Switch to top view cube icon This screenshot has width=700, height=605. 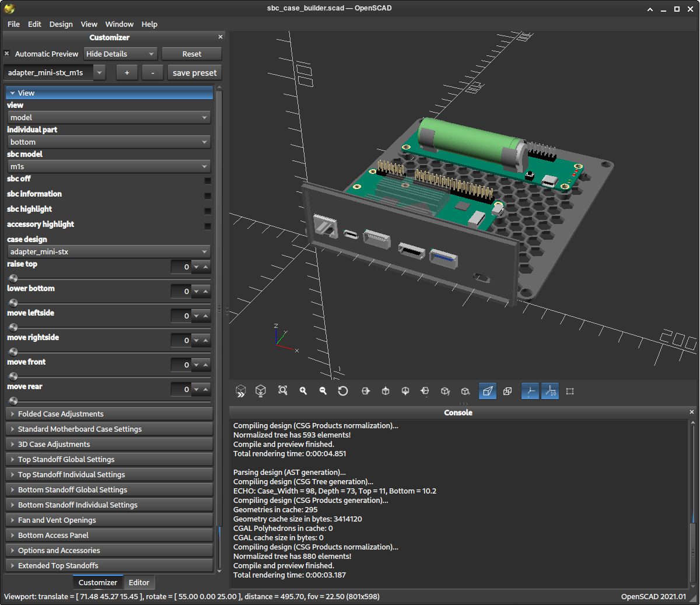(386, 391)
